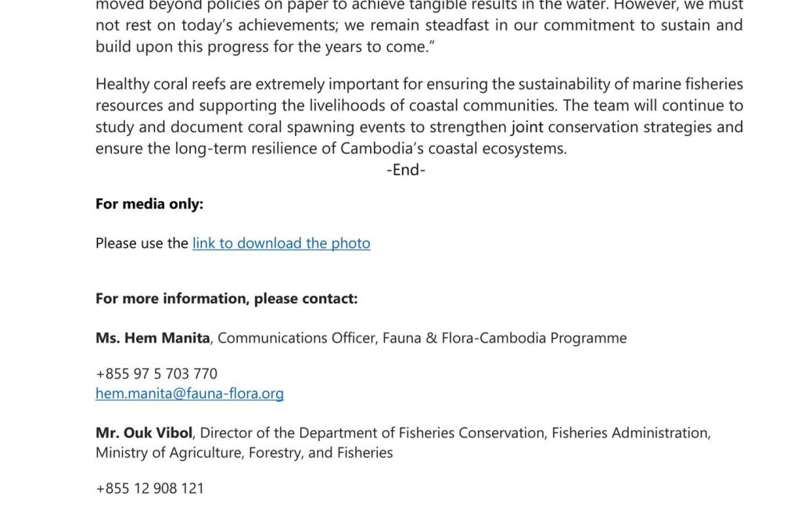Click the bold name "Mr. Ouk Vibol"
The image size is (801, 532).
click(145, 433)
